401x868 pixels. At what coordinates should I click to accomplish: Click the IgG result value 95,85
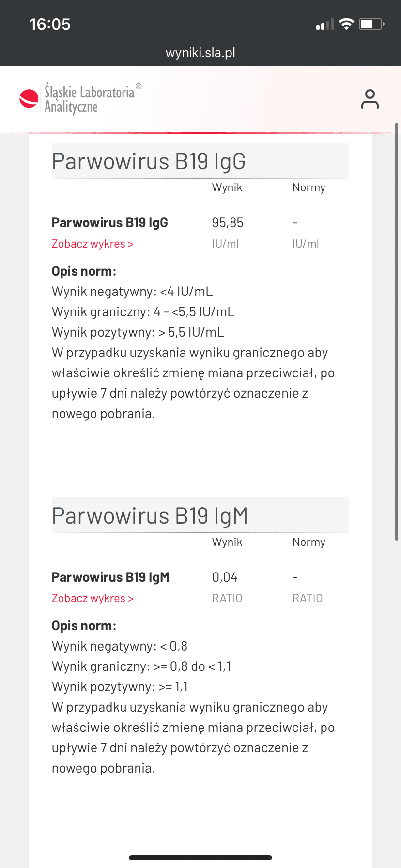click(228, 223)
